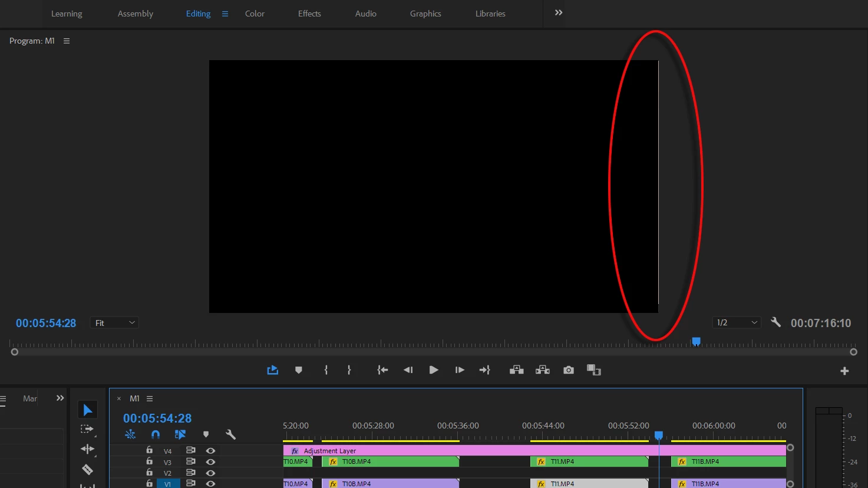Open the Graphics workspace
868x488 pixels.
[x=425, y=14]
